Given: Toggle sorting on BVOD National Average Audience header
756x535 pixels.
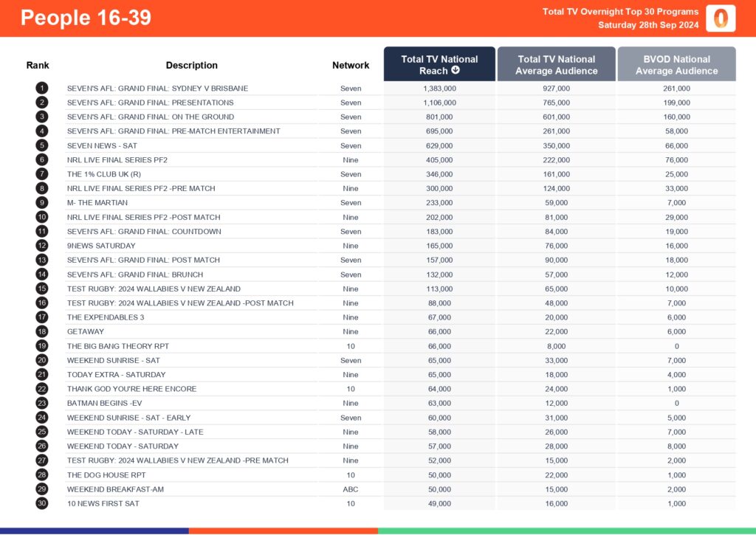Looking at the screenshot, I should coord(676,64).
